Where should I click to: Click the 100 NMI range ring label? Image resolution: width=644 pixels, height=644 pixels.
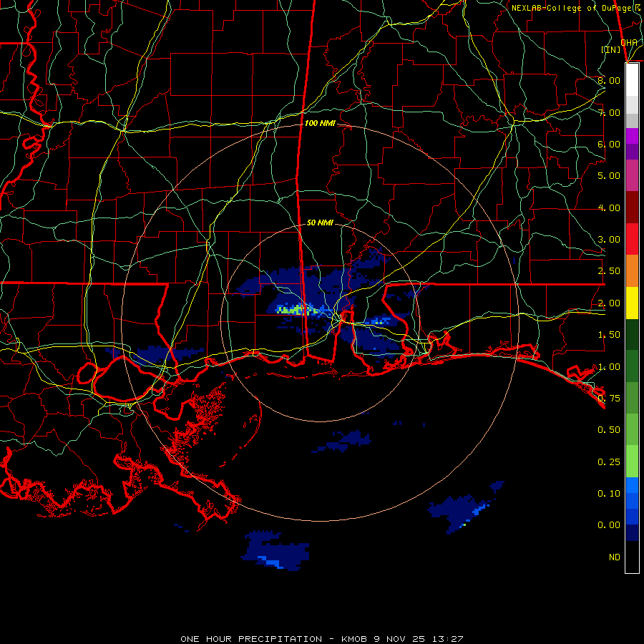pos(320,123)
